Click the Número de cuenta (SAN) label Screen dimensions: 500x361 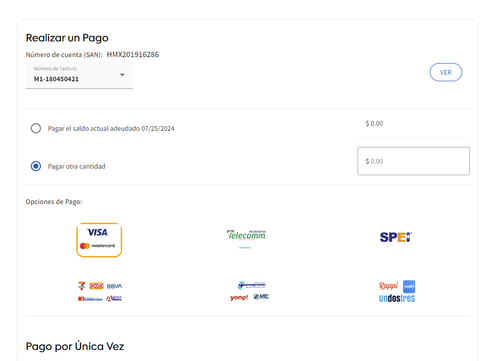coord(64,55)
